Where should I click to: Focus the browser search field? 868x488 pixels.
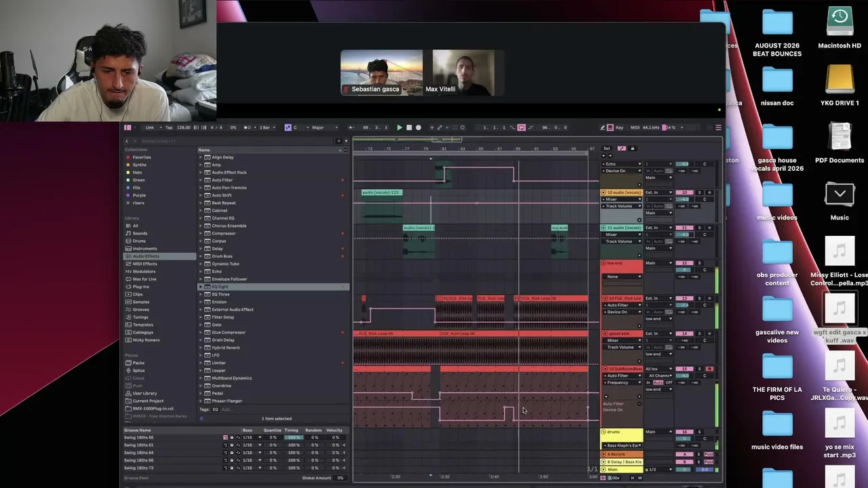point(237,141)
